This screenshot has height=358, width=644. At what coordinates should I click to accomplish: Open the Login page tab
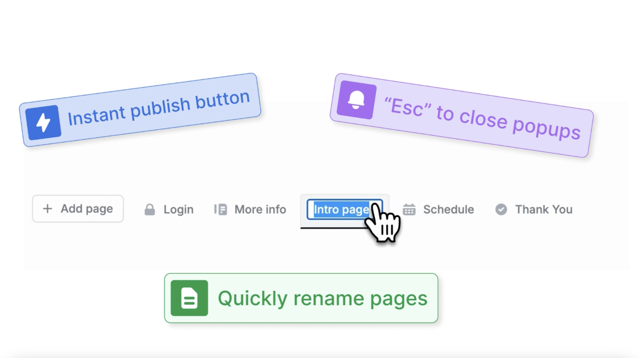pos(169,209)
